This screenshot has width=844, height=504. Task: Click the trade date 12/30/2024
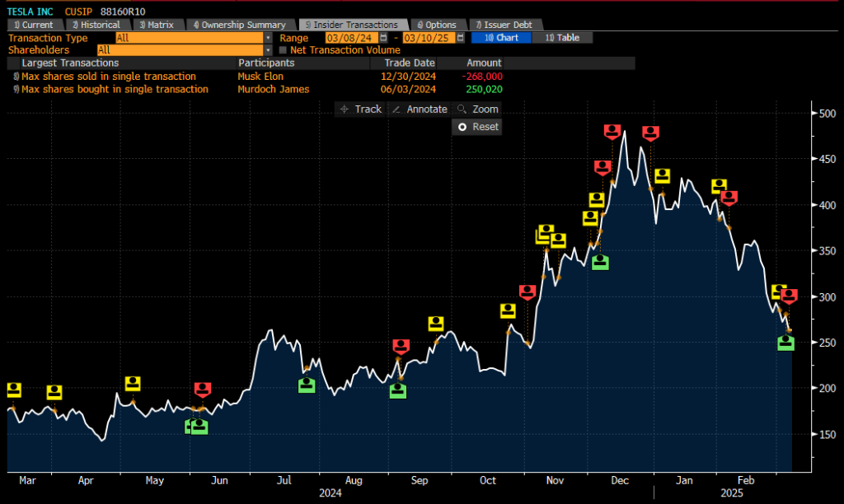pyautogui.click(x=409, y=77)
